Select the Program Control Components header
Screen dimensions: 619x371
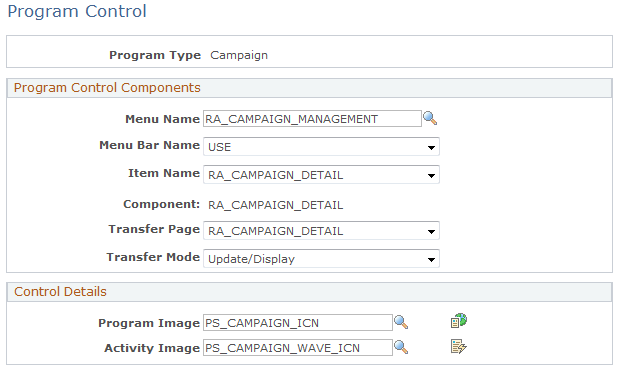107,88
